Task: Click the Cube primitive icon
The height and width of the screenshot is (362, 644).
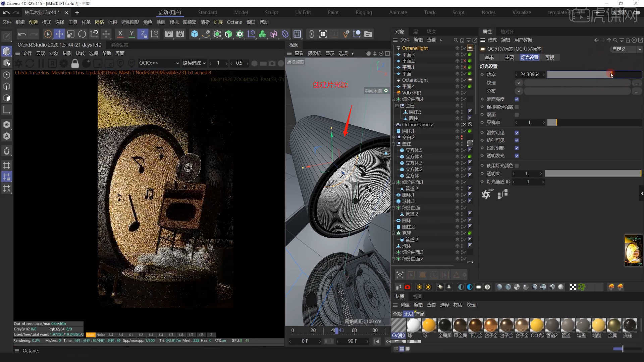Action: coord(195,34)
